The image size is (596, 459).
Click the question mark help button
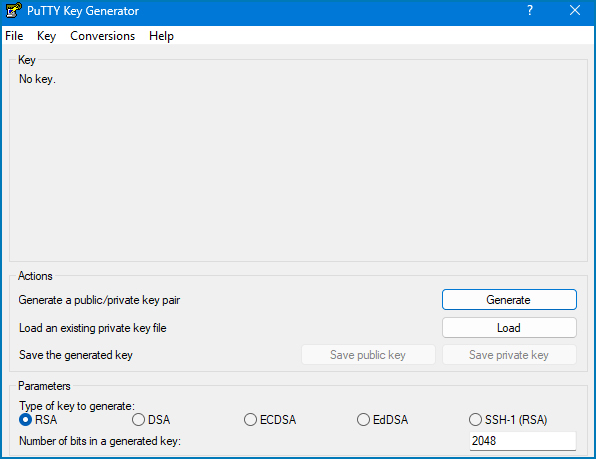[x=529, y=10]
